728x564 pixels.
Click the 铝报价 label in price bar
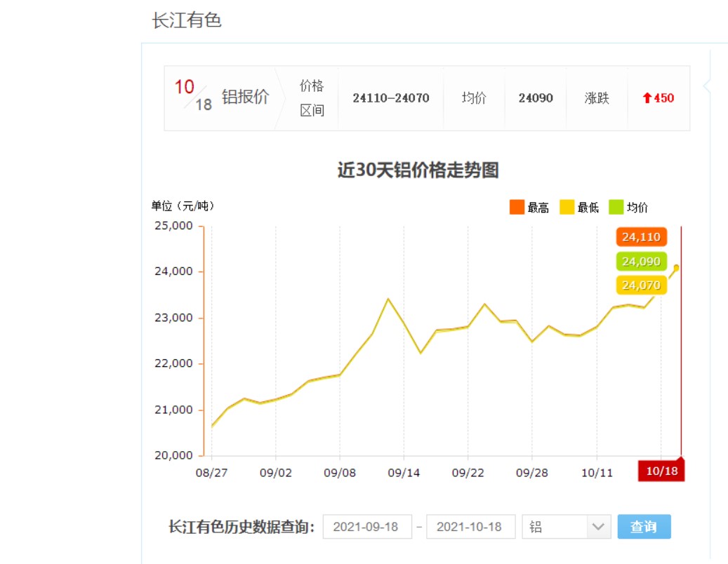(245, 98)
